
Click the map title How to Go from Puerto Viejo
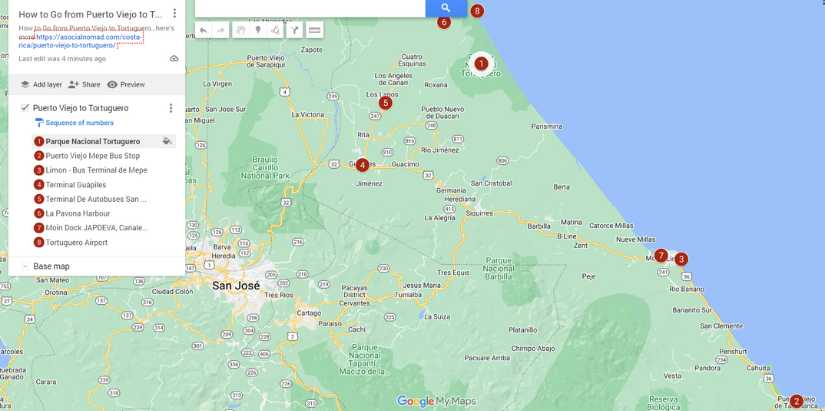click(90, 14)
